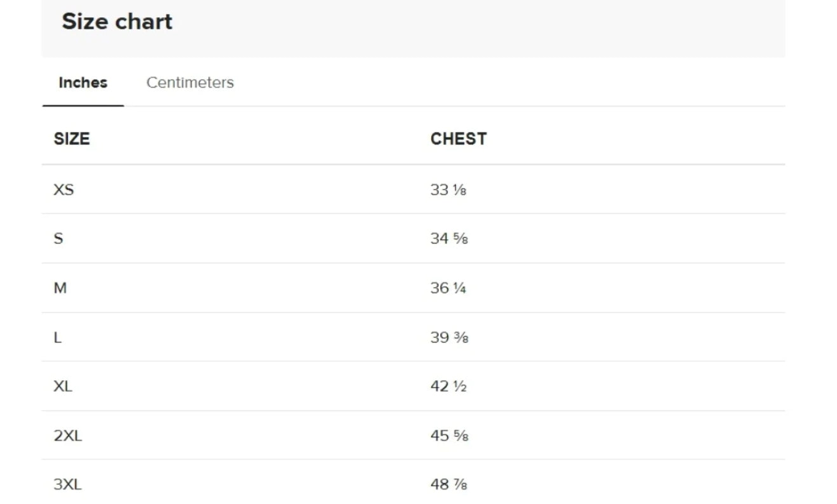Viewport: 837px width, 504px height.
Task: Select the M size row
Action: 413,288
